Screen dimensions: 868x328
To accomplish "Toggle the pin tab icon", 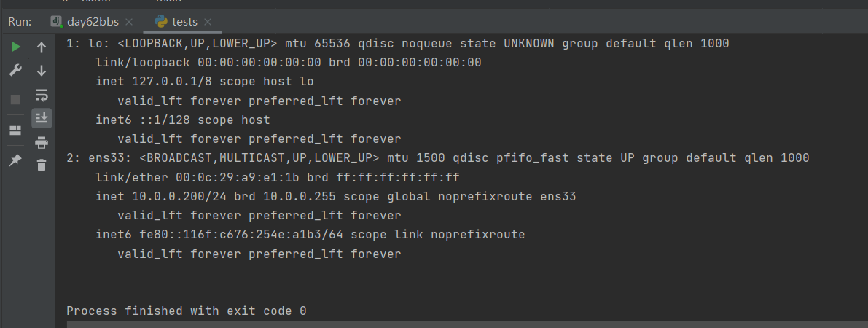I will click(15, 160).
